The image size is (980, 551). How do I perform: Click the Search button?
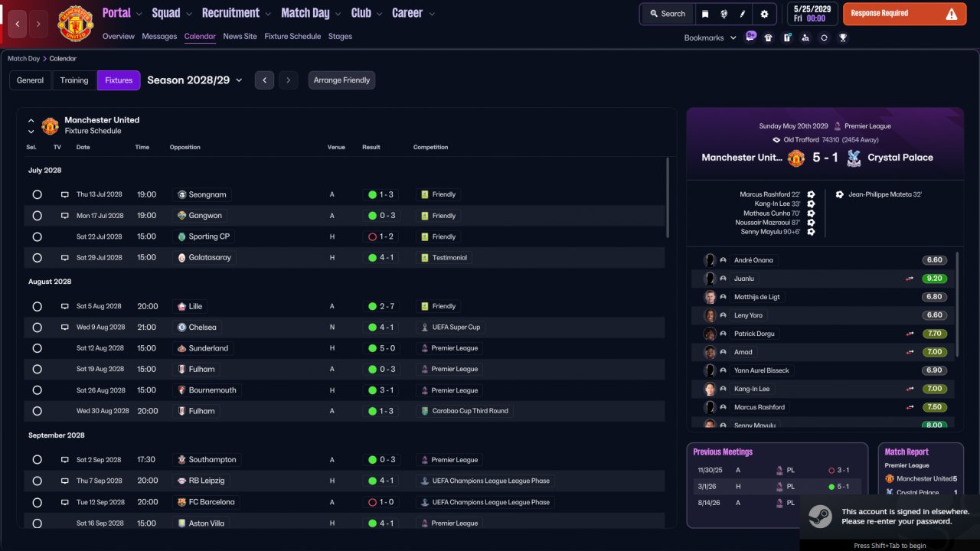668,14
